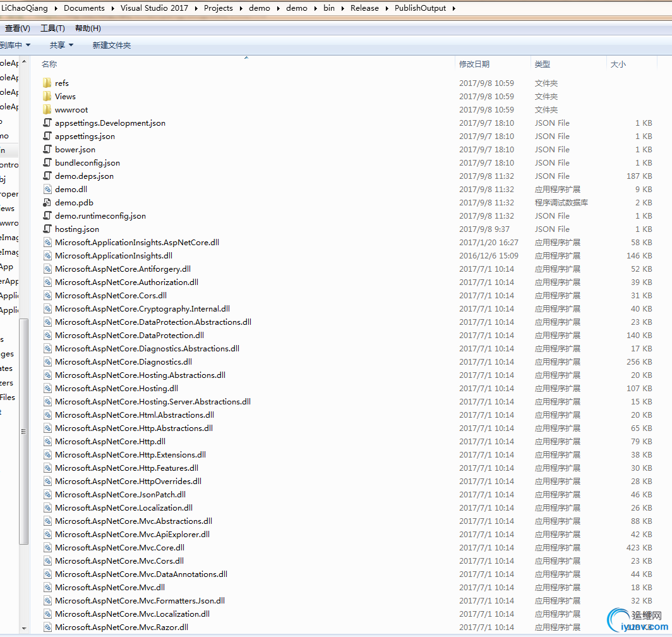Viewport: 672px width, 637px height.
Task: Select the wwwroot folder icon
Action: [47, 109]
